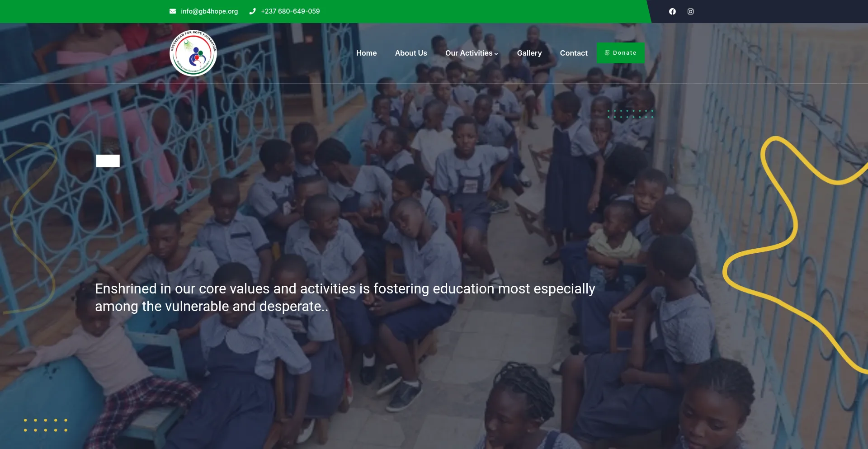Click the info@gb4hope.org email link
This screenshot has height=449, width=868.
point(209,11)
